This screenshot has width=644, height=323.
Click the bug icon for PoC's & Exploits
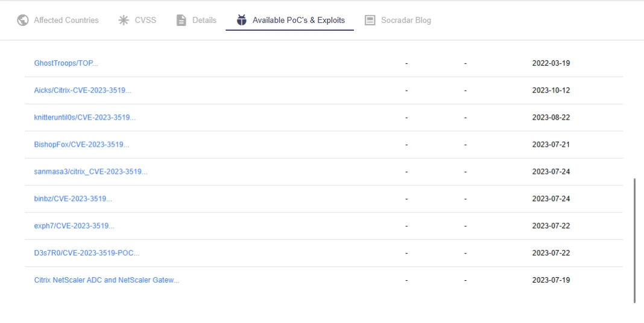coord(241,20)
